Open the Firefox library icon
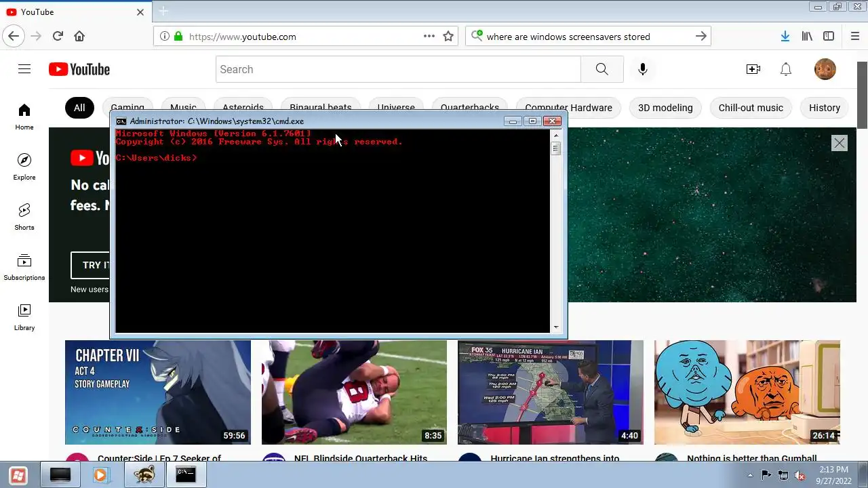The height and width of the screenshot is (488, 868). 807,37
